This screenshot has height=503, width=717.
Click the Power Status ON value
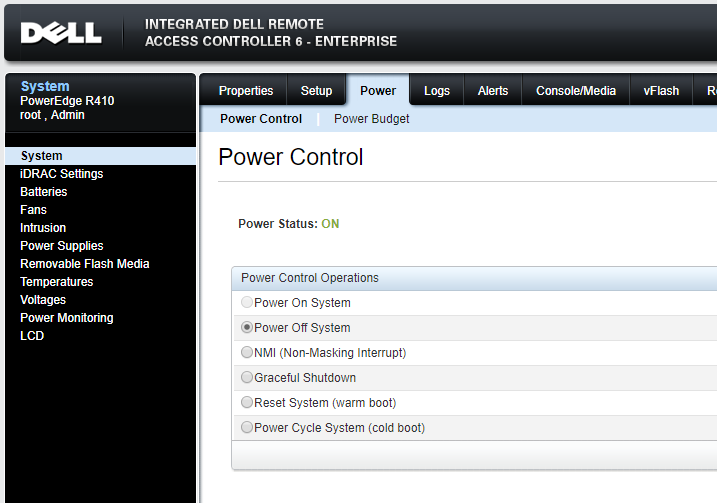(330, 224)
